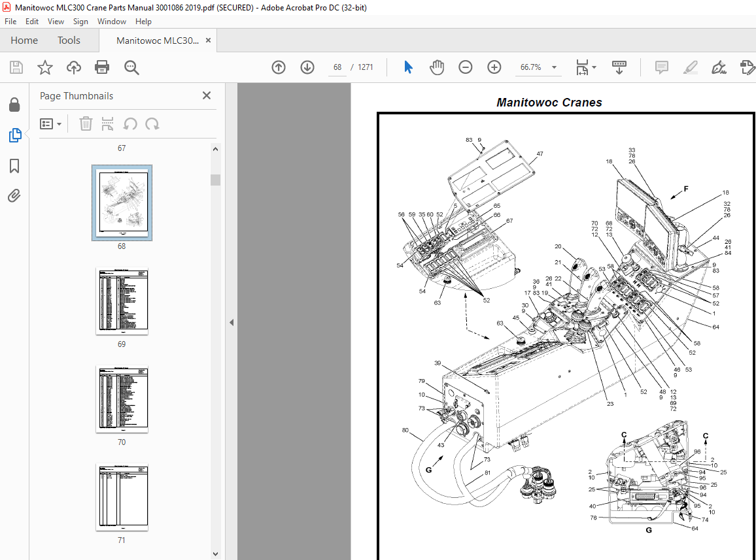Print the document
Image resolution: width=756 pixels, height=560 pixels.
(102, 67)
